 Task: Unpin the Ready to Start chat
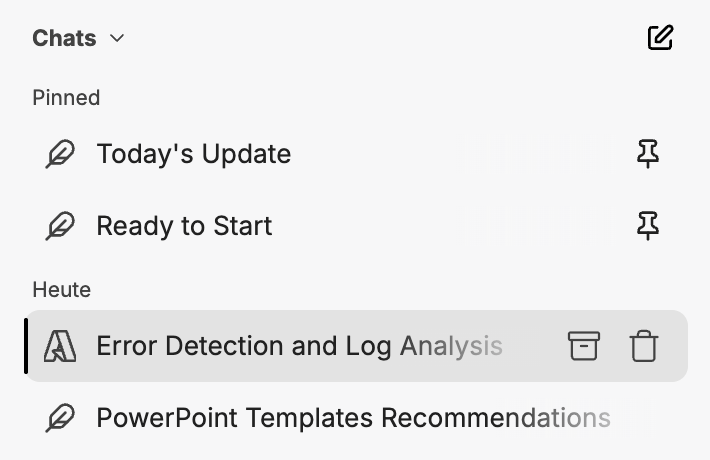648,225
